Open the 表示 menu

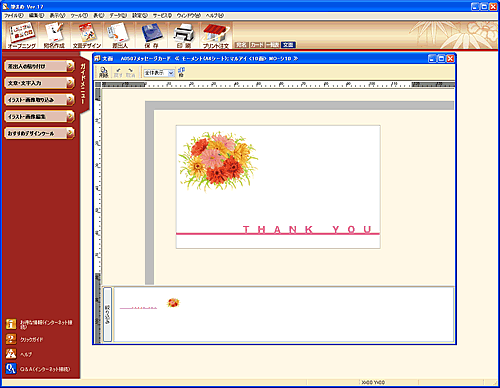tap(57, 15)
